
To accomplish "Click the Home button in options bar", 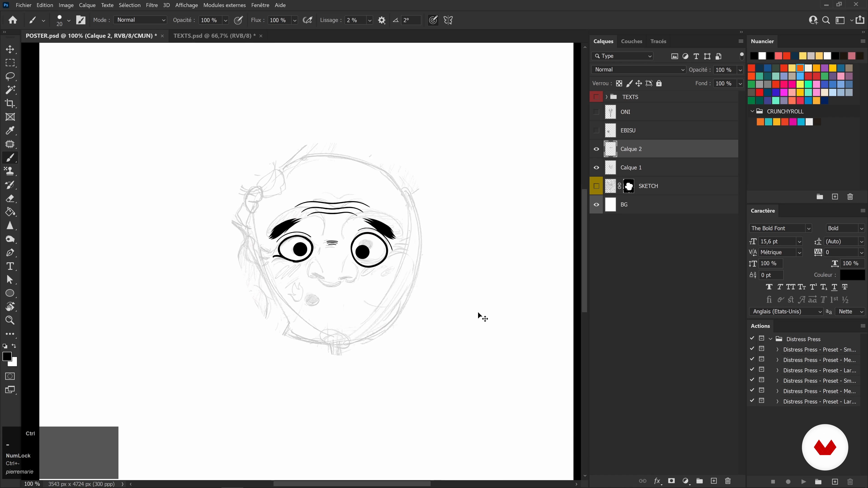I will [x=13, y=20].
